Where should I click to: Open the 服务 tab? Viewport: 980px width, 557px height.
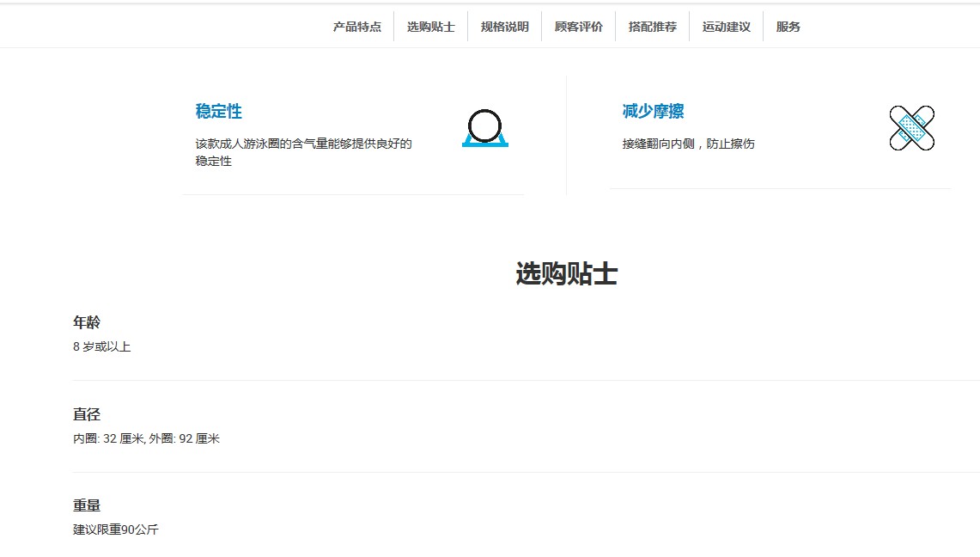coord(788,27)
